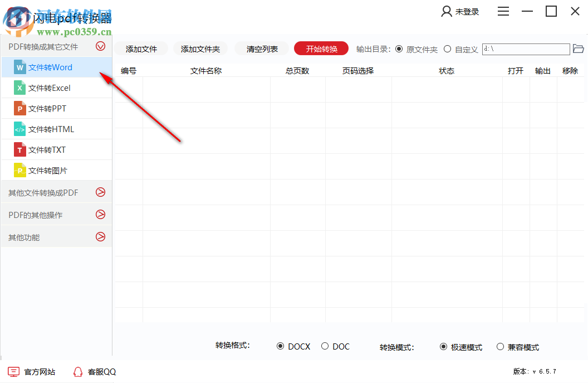Click the 客服QQ support icon

coord(78,371)
